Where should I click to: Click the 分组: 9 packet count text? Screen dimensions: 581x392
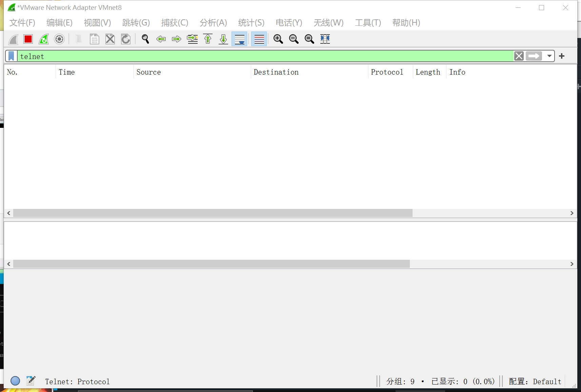click(400, 381)
